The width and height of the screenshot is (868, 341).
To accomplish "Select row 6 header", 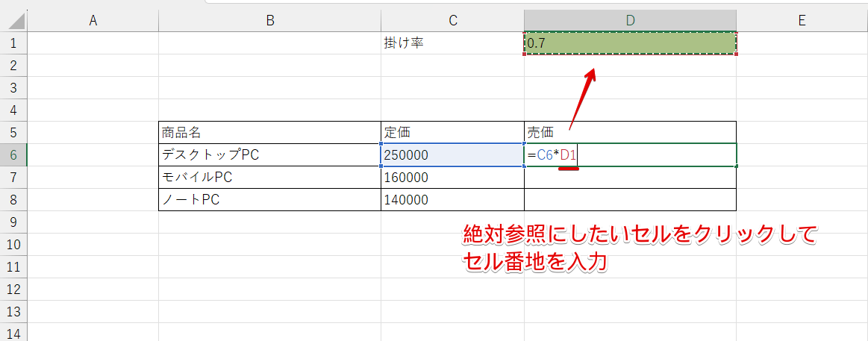I will point(14,155).
